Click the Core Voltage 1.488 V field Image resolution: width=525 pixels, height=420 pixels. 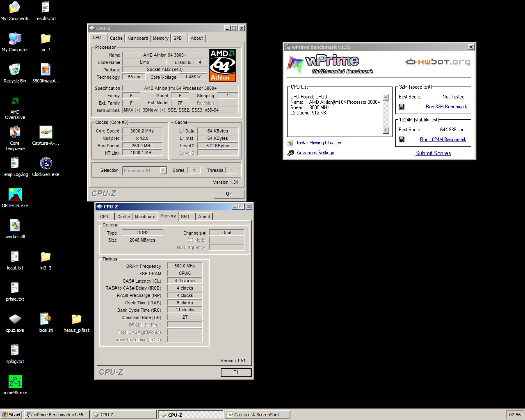tap(193, 77)
